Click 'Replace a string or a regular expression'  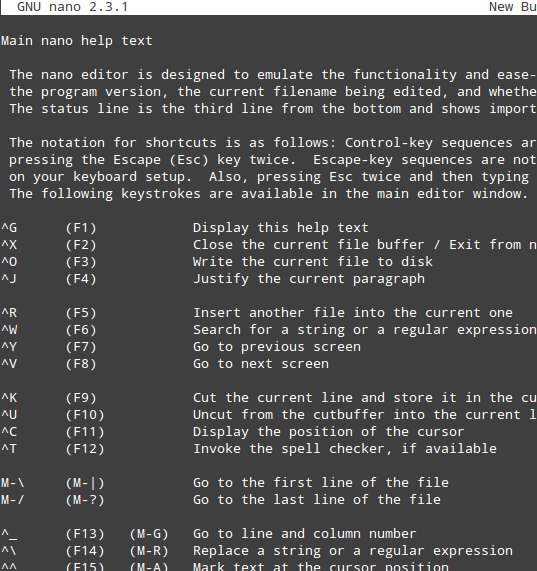coord(353,551)
